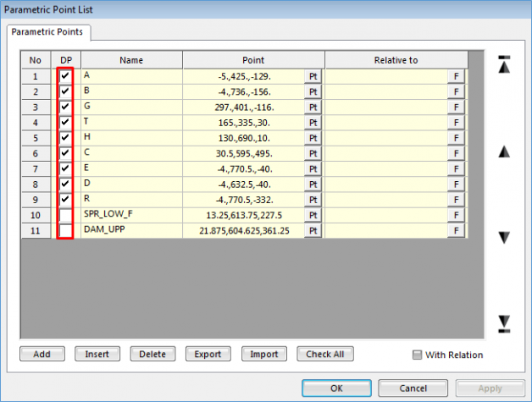This screenshot has height=402, width=532.
Task: Click Relative to field for point A
Action: coord(386,77)
